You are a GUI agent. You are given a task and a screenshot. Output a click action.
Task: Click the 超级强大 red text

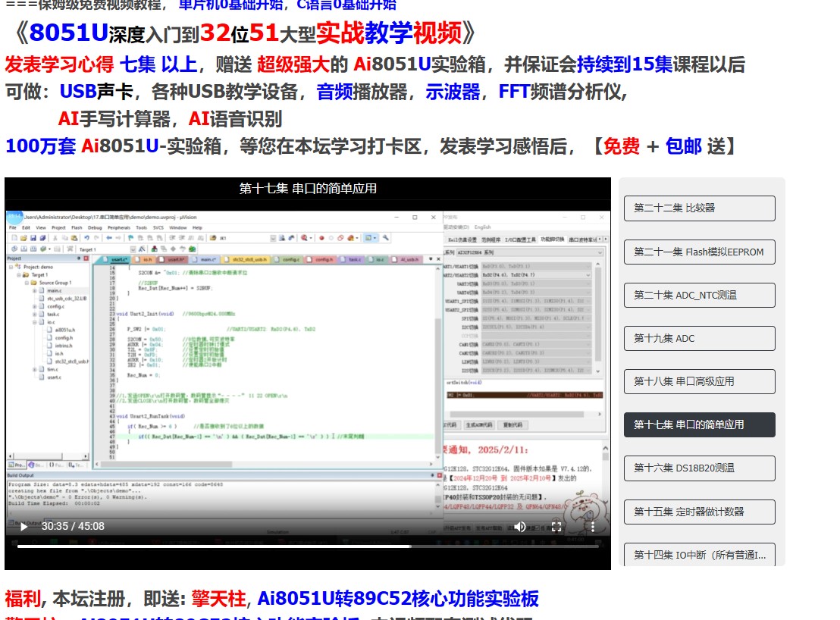(293, 64)
